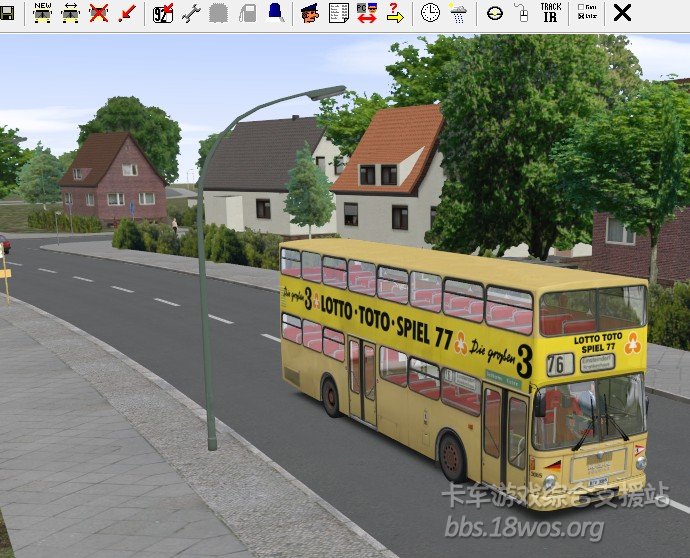690x558 pixels.
Task: Open the driver face icon
Action: point(310,13)
